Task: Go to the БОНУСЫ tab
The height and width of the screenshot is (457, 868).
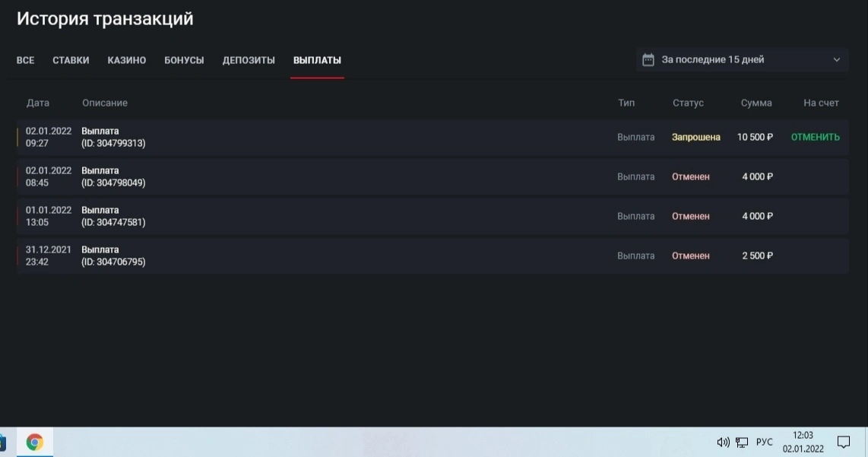Action: point(185,60)
